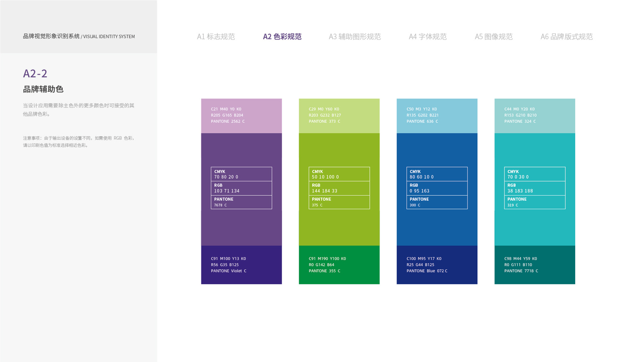Go to the A4 字体规范 tab
Image resolution: width=644 pixels, height=362 pixels.
(x=428, y=36)
